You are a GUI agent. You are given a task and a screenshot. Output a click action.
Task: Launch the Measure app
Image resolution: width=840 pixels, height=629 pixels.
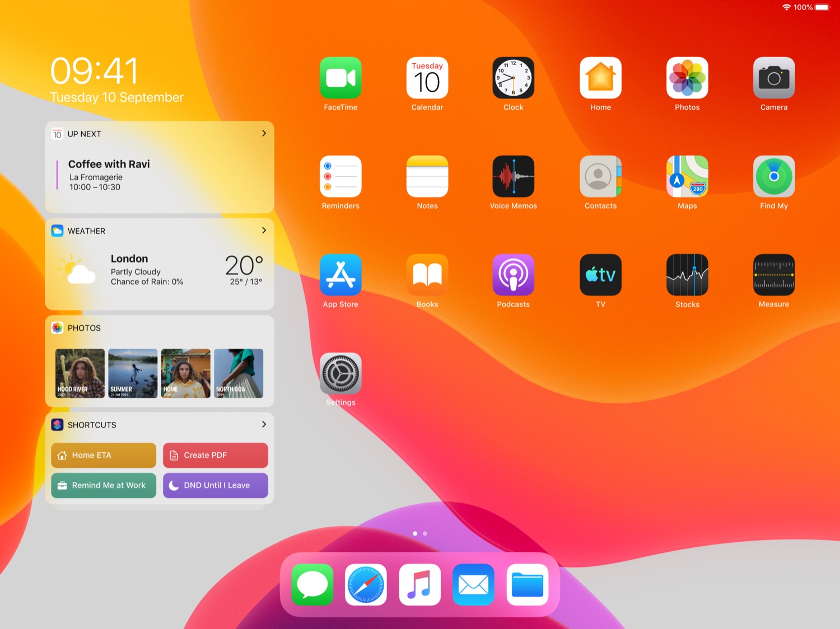click(x=774, y=275)
